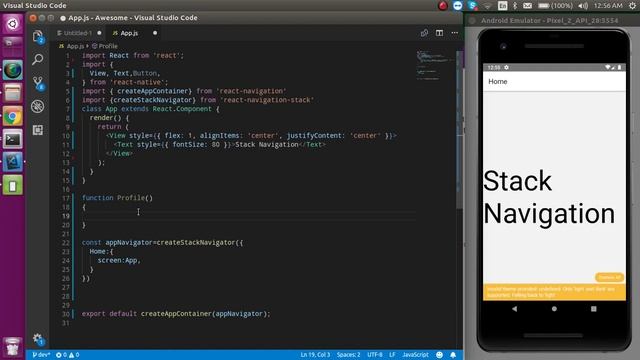This screenshot has height=360, width=640.
Task: Open the mail indicator in top panel
Action: pos(528,6)
